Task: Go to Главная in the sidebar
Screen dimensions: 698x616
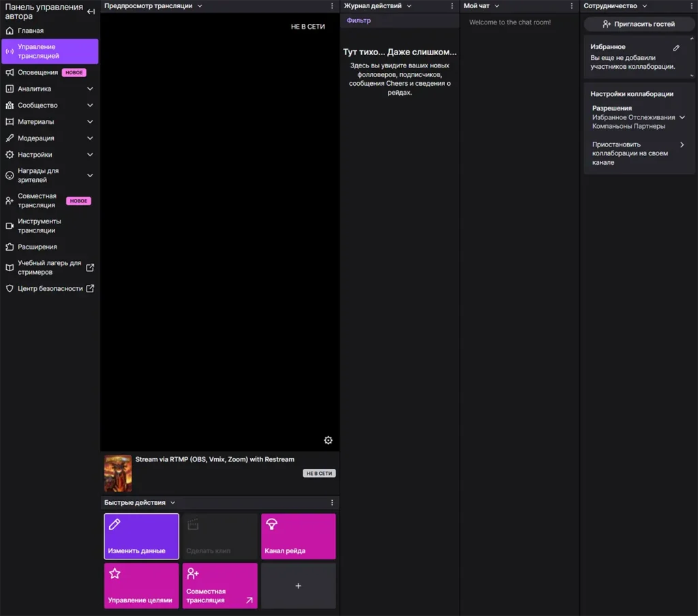Action: [x=31, y=31]
